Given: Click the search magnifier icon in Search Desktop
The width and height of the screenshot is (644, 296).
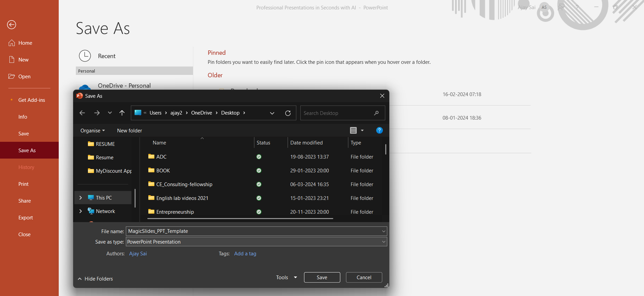Looking at the screenshot, I should pos(376,113).
